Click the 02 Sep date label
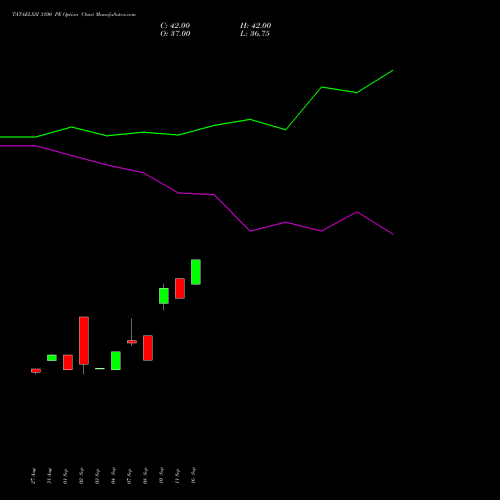 click(81, 476)
